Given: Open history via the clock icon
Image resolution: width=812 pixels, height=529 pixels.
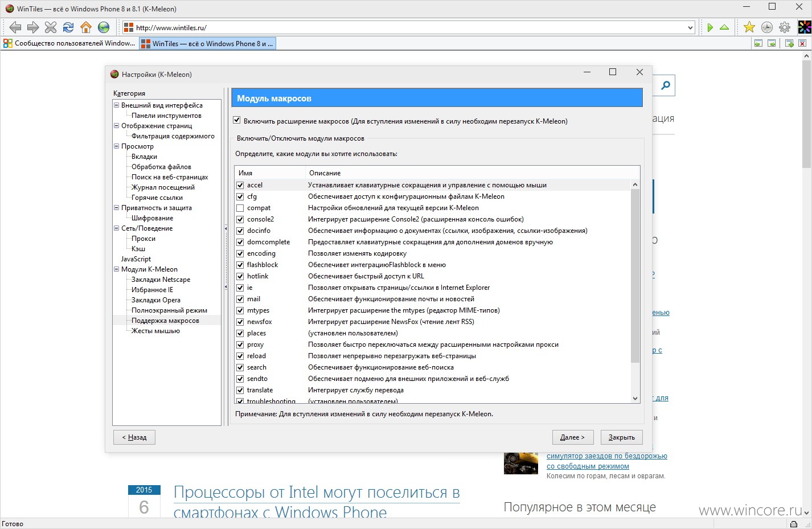Looking at the screenshot, I should [767, 27].
